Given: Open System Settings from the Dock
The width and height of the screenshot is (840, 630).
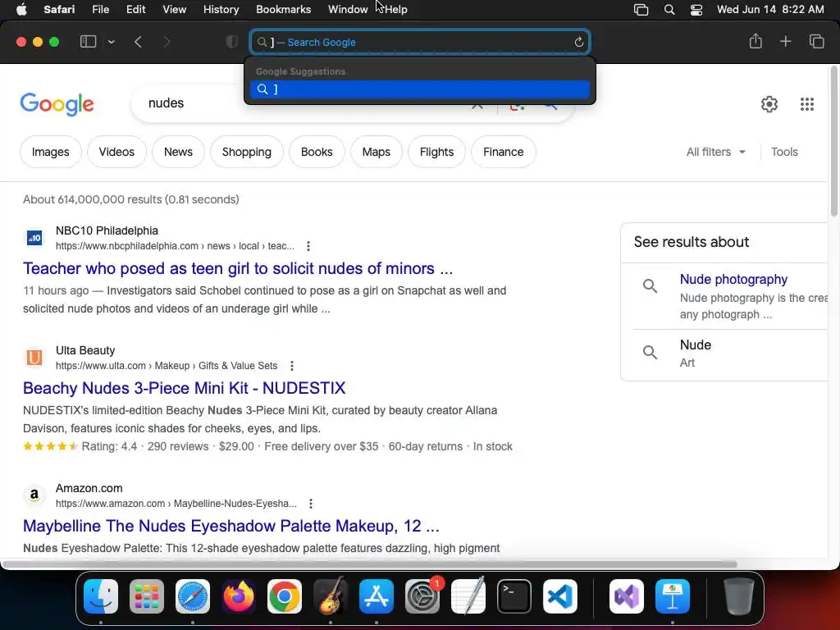Looking at the screenshot, I should click(422, 596).
